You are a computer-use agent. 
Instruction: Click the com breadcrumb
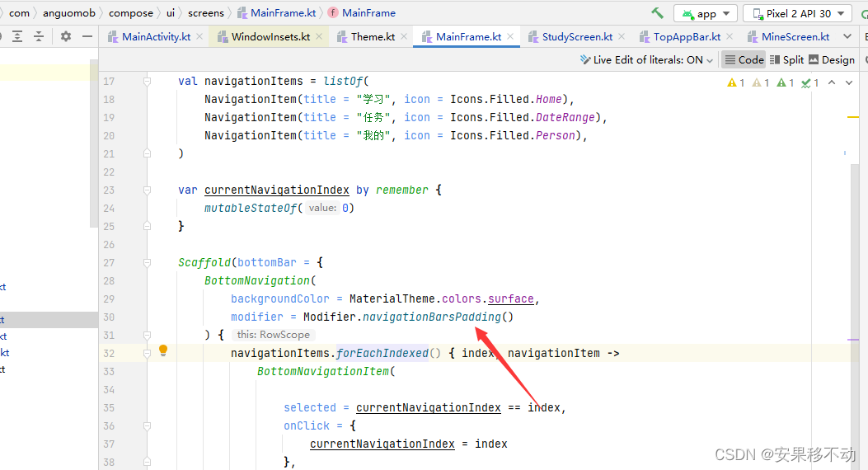tap(19, 12)
